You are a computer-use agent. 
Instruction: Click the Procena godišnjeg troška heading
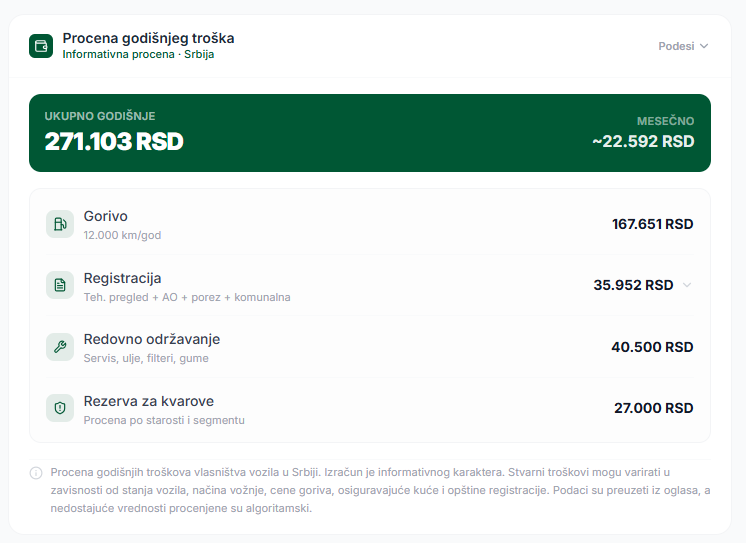coord(148,38)
